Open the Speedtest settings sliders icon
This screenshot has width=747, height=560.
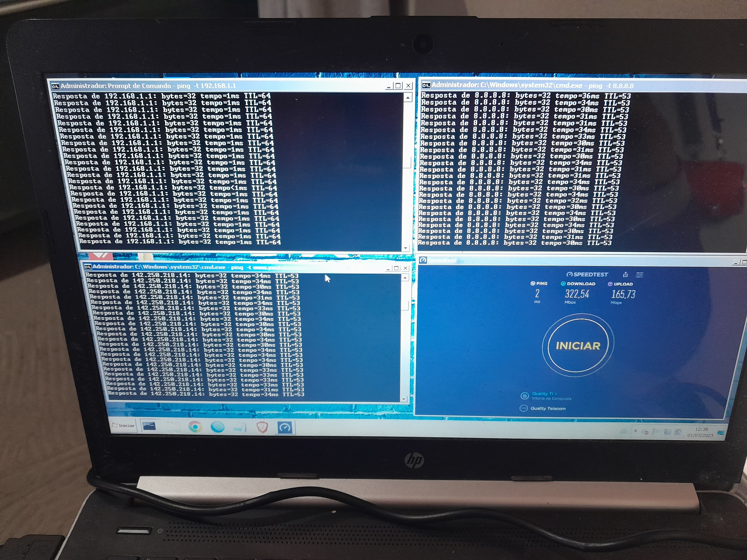pos(639,275)
